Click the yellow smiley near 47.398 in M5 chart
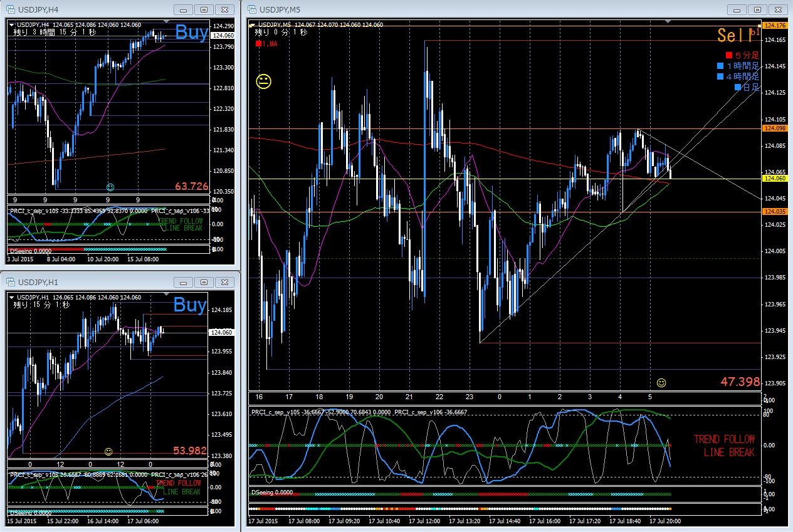The height and width of the screenshot is (532, 793). pos(661,382)
